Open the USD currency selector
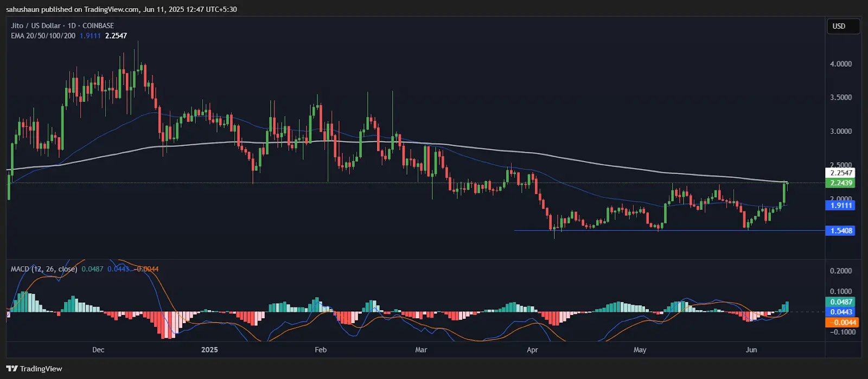Viewport: 868px width, 379px height. tap(843, 26)
